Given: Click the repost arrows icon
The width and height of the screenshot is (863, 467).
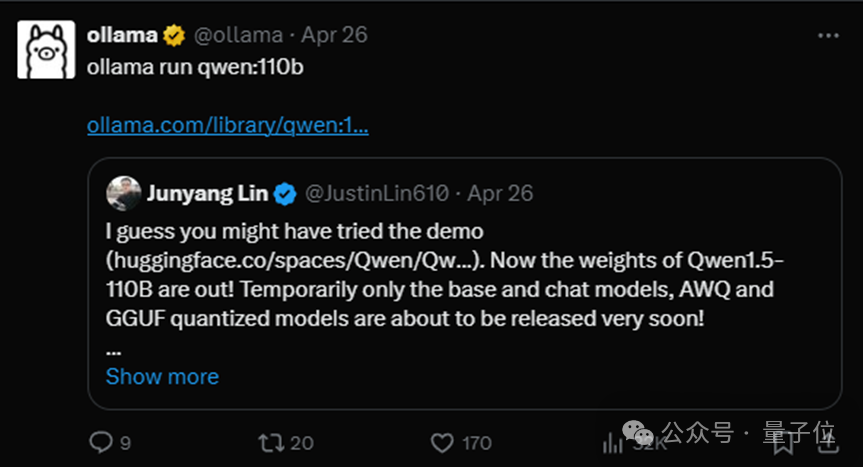Looking at the screenshot, I should (x=271, y=441).
